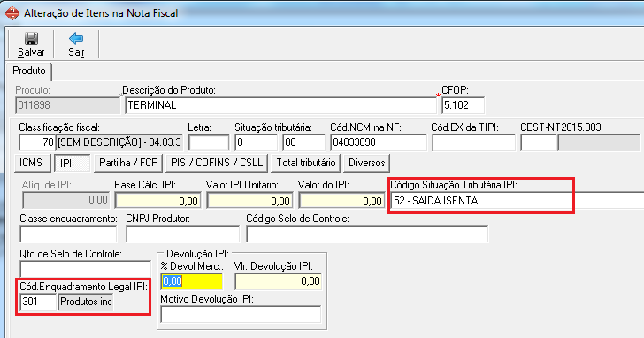
Task: Open the PIS / COFINS / CSLL tab
Action: click(217, 163)
